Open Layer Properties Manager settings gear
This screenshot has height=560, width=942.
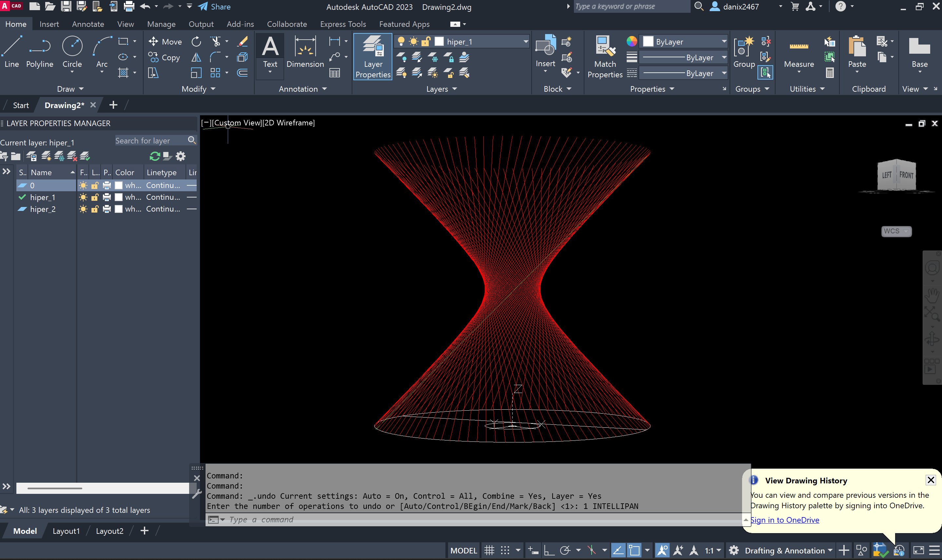pos(181,156)
